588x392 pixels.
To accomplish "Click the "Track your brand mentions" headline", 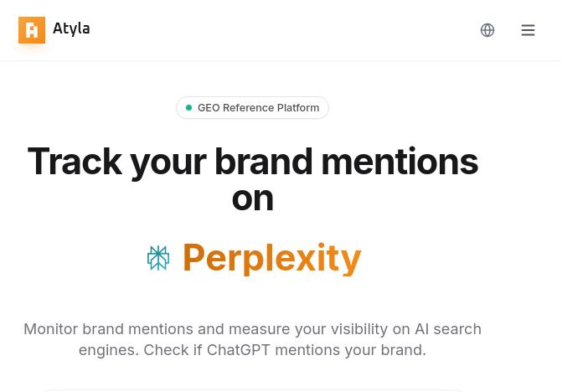I will pos(252,162).
